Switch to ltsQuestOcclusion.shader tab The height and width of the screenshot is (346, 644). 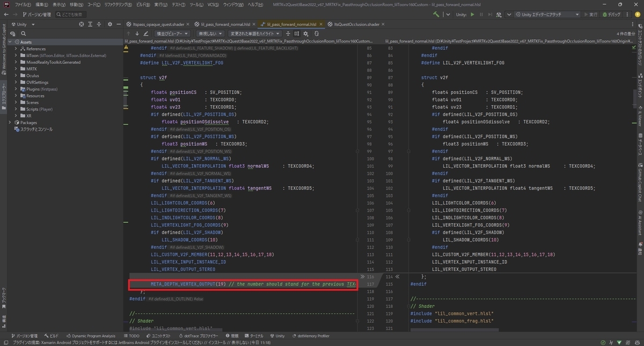point(356,24)
